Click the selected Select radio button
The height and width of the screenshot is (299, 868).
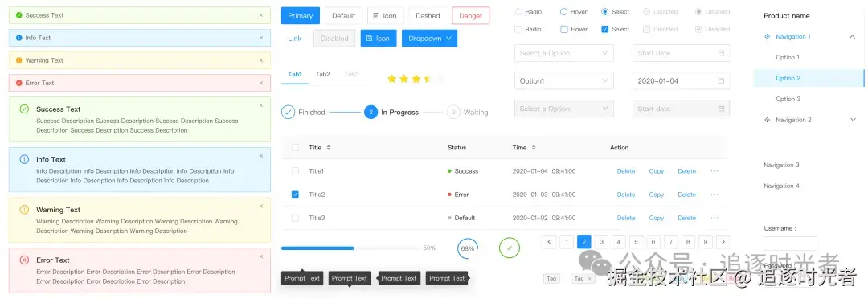coord(605,11)
